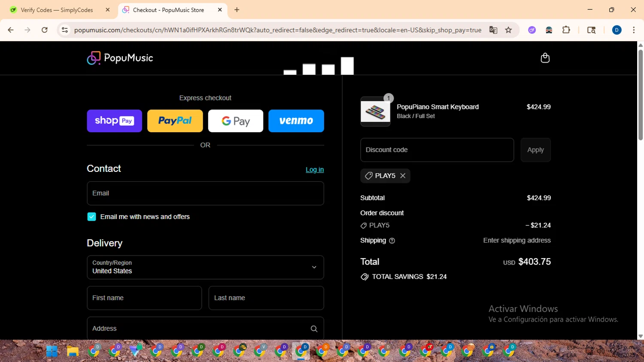
Task: Open the shopping cart bag icon
Action: click(545, 58)
